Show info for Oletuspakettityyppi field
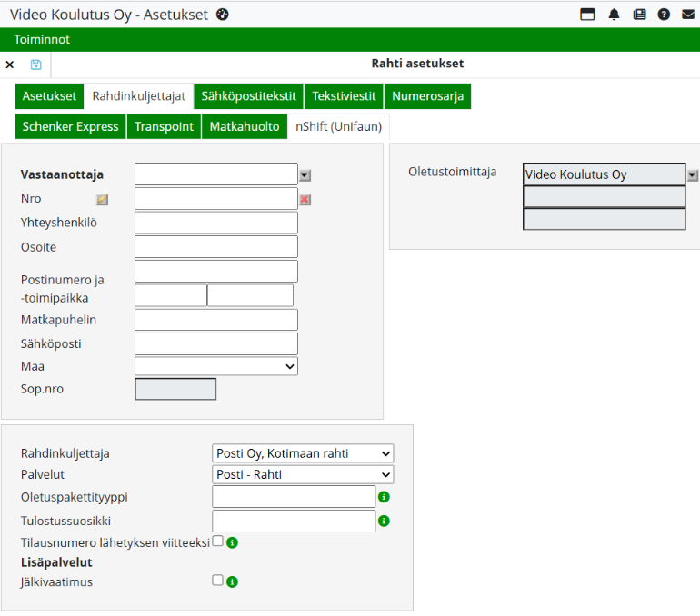Viewport: 700px width, 616px height. coord(384,497)
